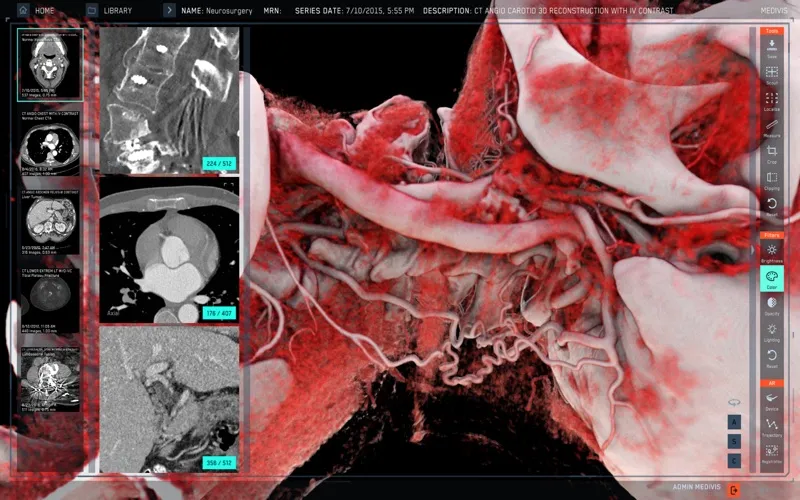Switch to axial view with A button
The image size is (800, 500).
click(734, 422)
